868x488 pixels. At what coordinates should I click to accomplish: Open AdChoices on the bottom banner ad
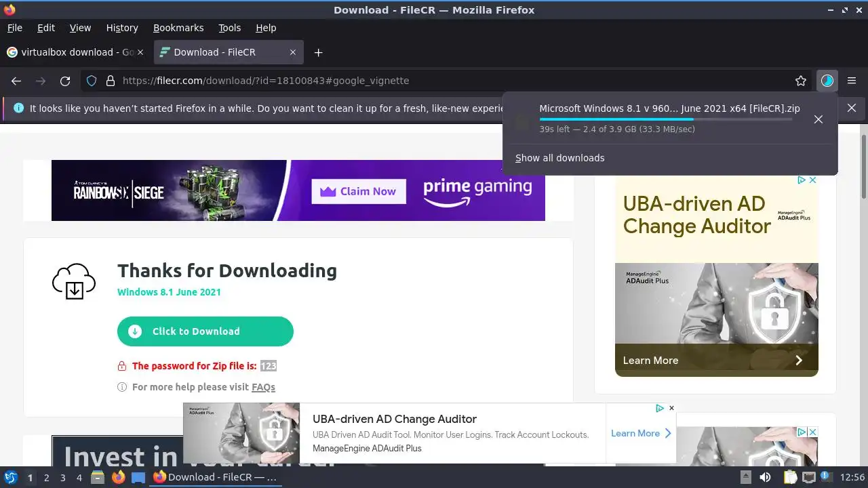(660, 408)
